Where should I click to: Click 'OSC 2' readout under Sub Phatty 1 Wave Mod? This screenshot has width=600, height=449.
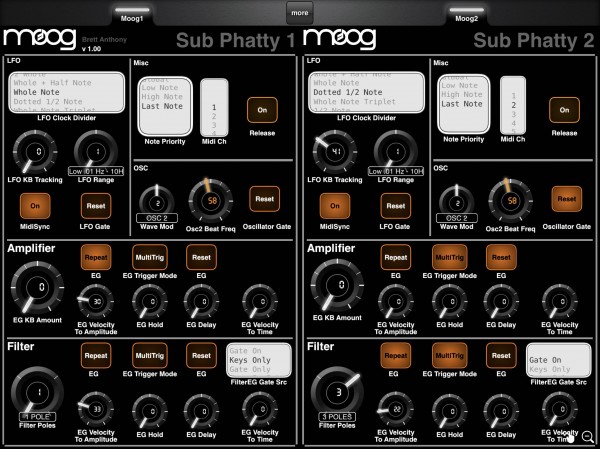click(157, 218)
